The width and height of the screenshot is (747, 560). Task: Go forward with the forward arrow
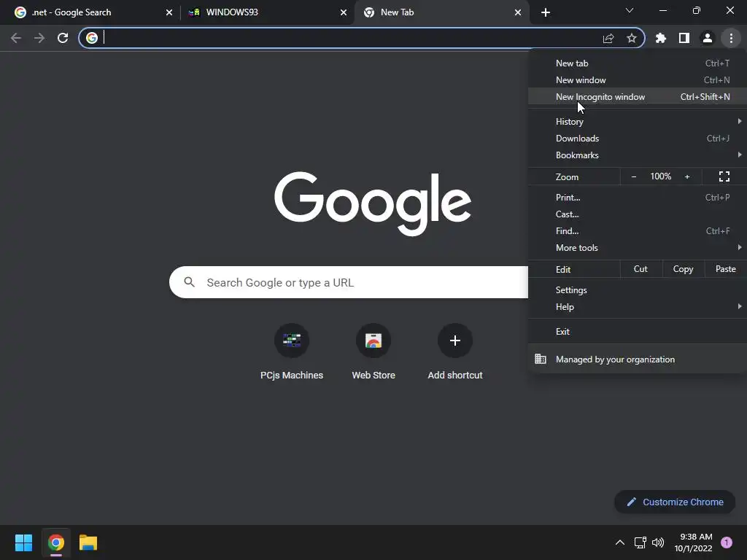point(39,38)
